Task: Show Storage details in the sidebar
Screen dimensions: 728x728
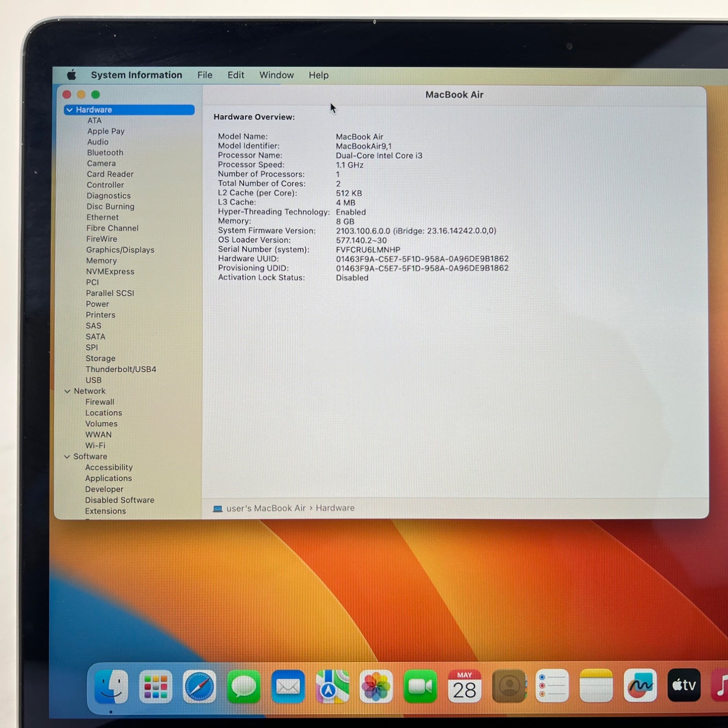Action: pos(100,359)
